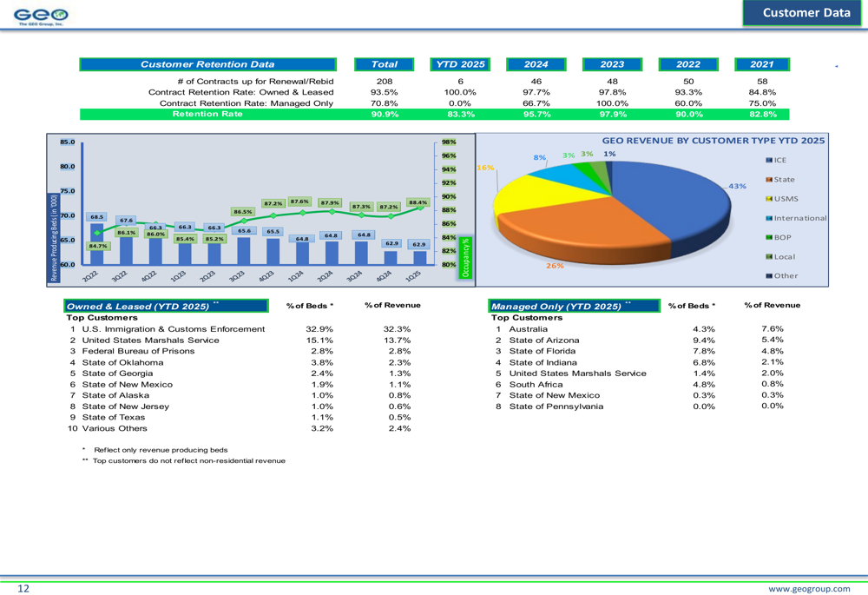The width and height of the screenshot is (868, 595).
Task: Click the chart title GEO Revenue by Customer Type
Action: (713, 141)
